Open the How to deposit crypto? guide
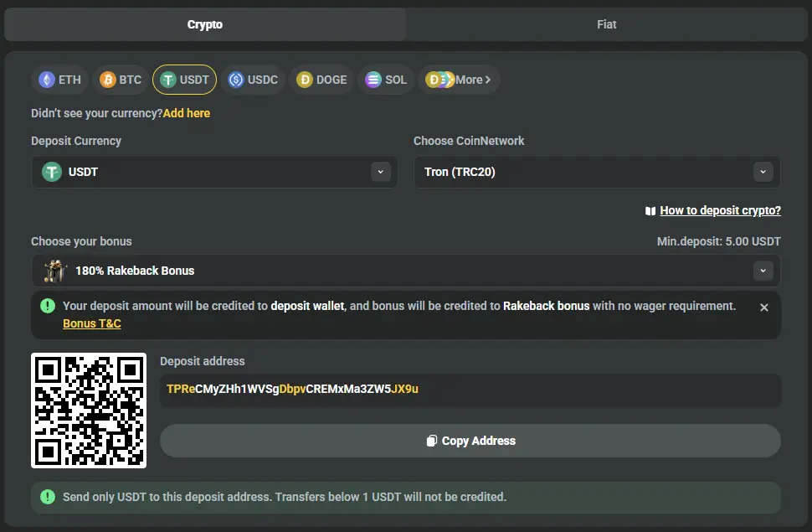The image size is (812, 532). [721, 210]
